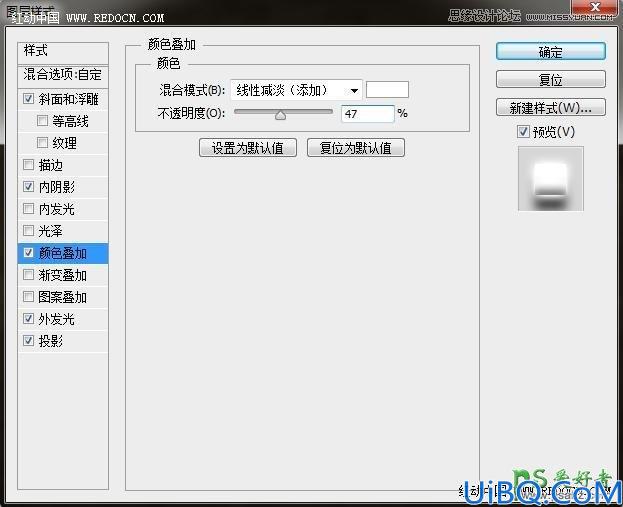623x507 pixels.
Task: Tick the 图案叠加 checkbox
Action: (x=28, y=296)
